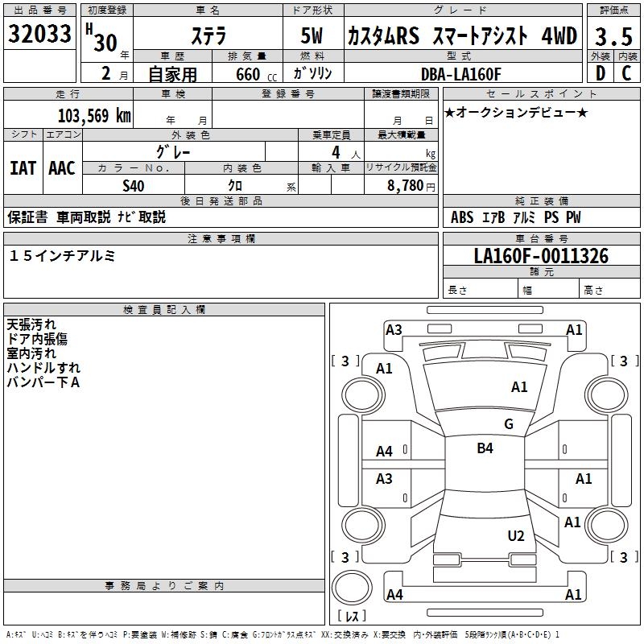Select the first registration year H30
The width and height of the screenshot is (644, 644).
click(x=103, y=38)
